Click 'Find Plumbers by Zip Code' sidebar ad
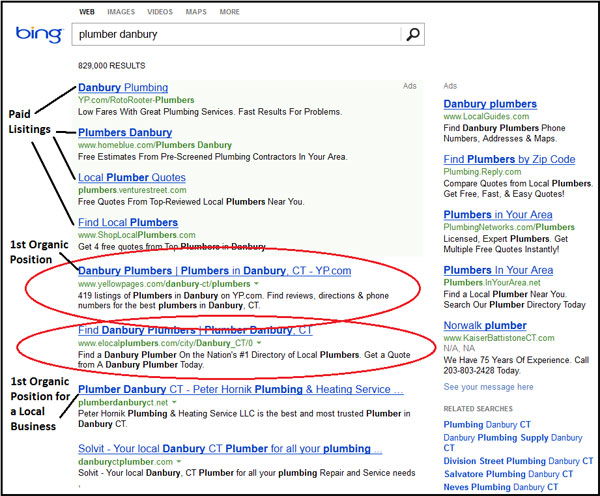This screenshot has width=600, height=496. click(x=509, y=160)
